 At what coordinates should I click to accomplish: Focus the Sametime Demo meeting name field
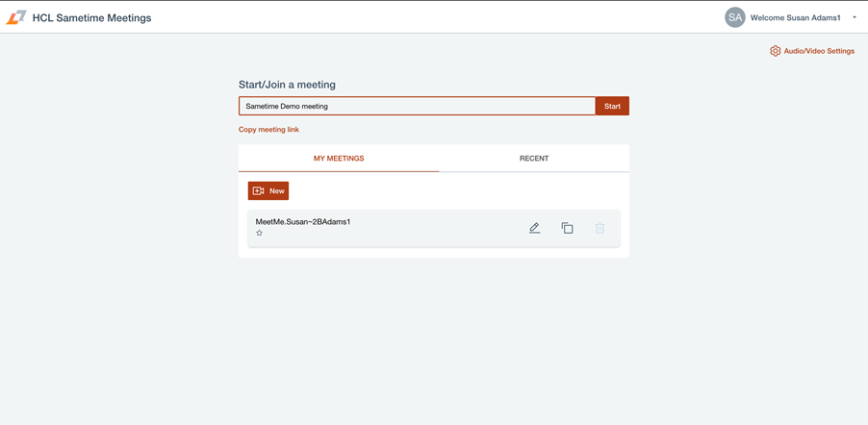417,106
